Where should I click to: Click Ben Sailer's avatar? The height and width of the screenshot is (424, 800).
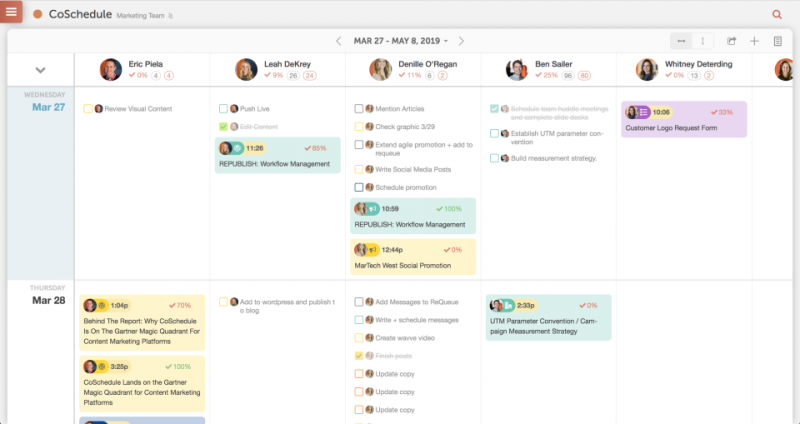tap(516, 69)
